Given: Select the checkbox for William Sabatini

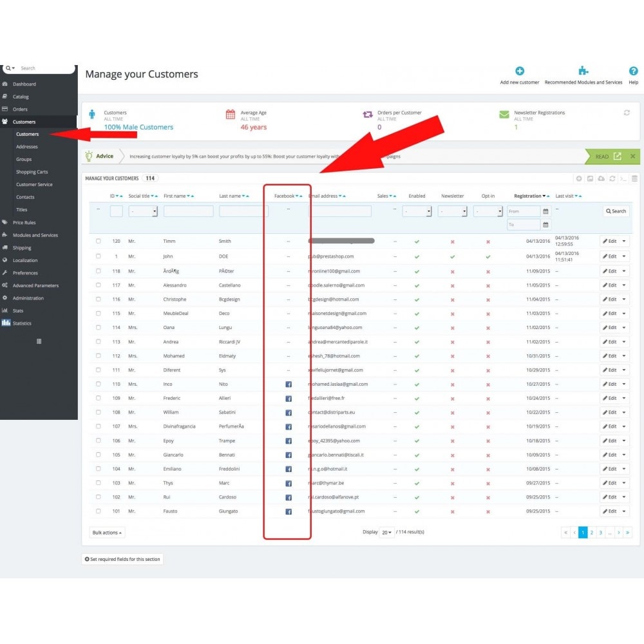Looking at the screenshot, I should [98, 412].
